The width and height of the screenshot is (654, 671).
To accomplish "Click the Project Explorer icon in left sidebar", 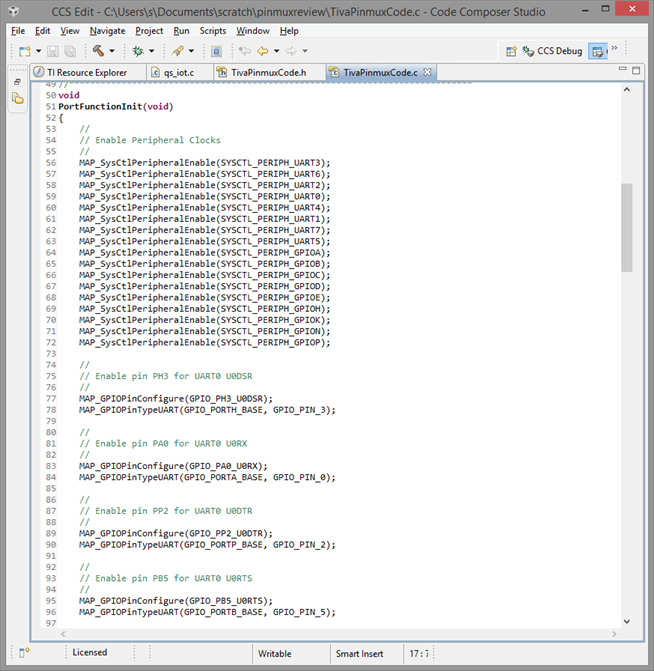I will [17, 98].
